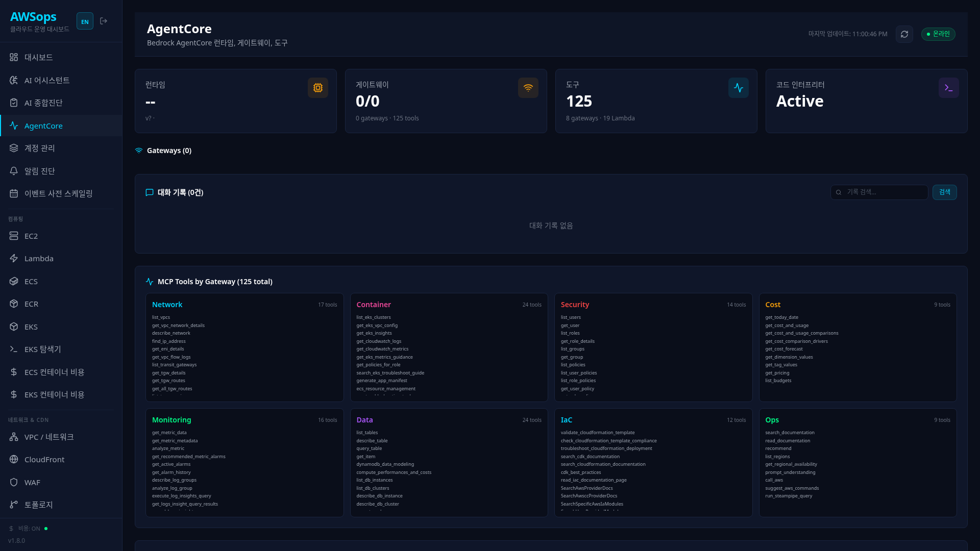Click run_steampipe_query in Ops tools

click(x=789, y=496)
